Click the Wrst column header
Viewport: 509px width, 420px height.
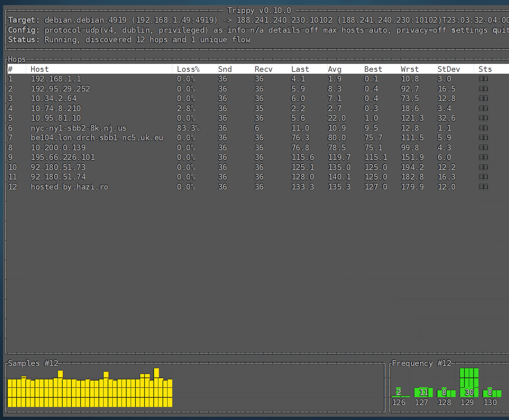click(409, 69)
